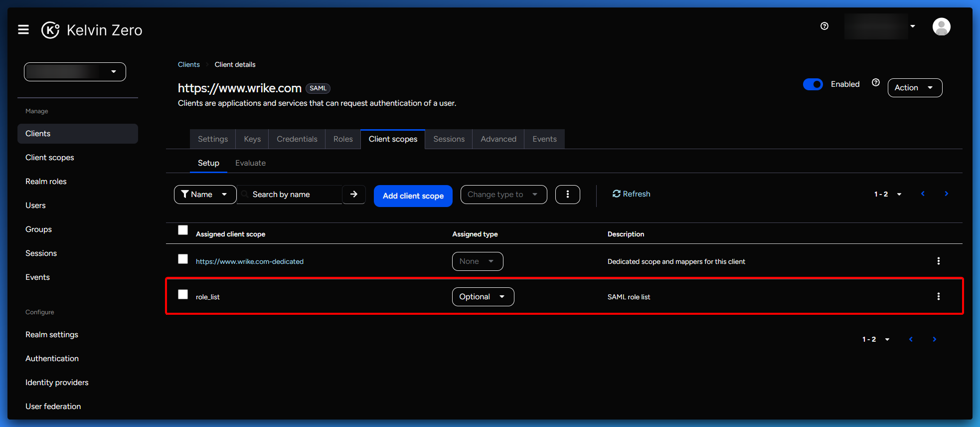Switch to the Credentials tab
The width and height of the screenshot is (980, 427).
pyautogui.click(x=297, y=139)
